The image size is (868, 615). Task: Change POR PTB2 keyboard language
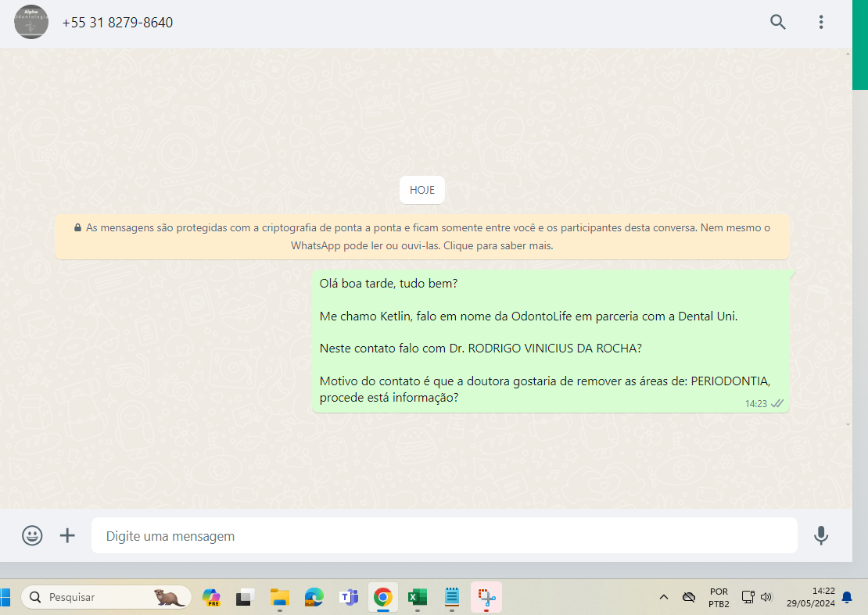[x=719, y=597]
